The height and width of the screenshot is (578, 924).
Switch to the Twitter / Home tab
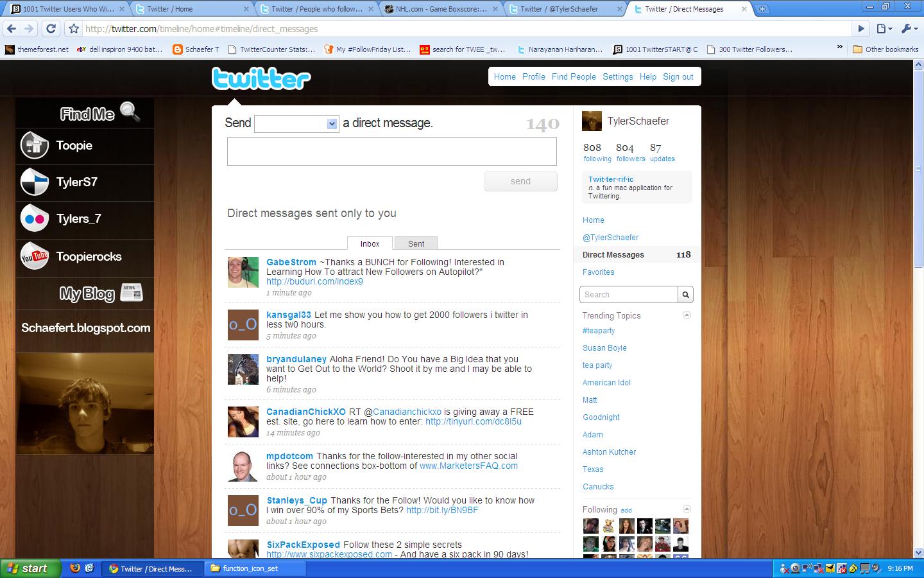point(191,9)
